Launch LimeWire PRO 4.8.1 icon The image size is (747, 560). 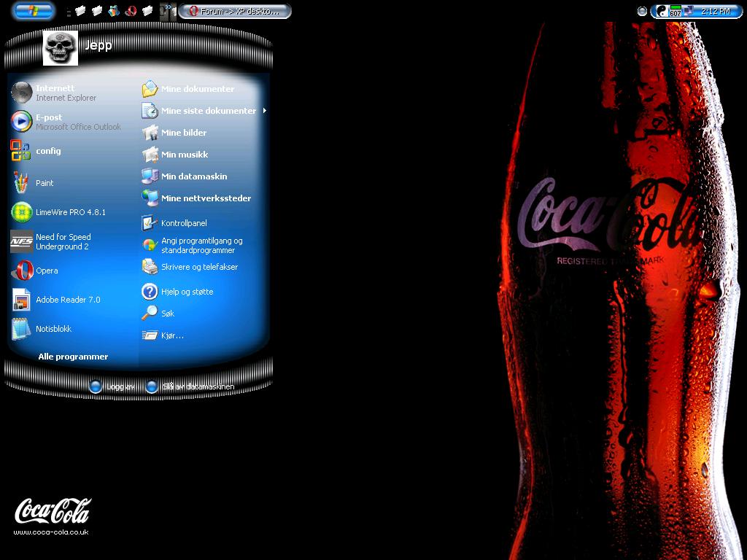click(21, 212)
